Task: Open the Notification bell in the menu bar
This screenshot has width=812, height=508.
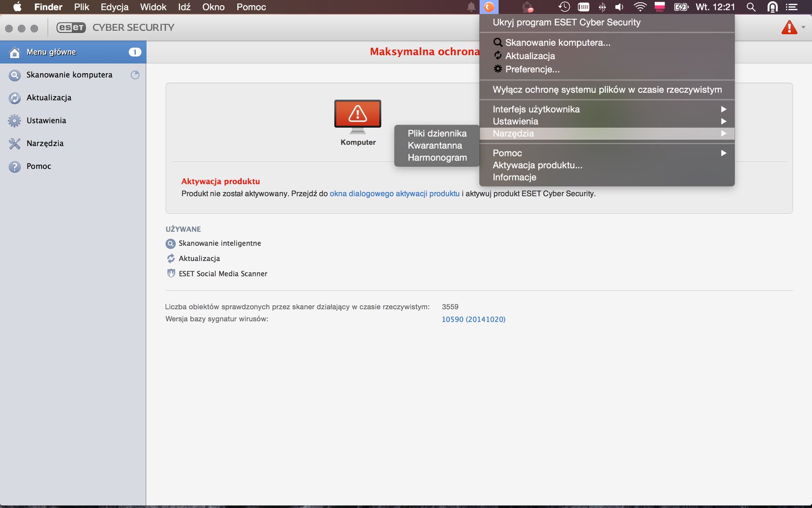Action: click(x=471, y=7)
